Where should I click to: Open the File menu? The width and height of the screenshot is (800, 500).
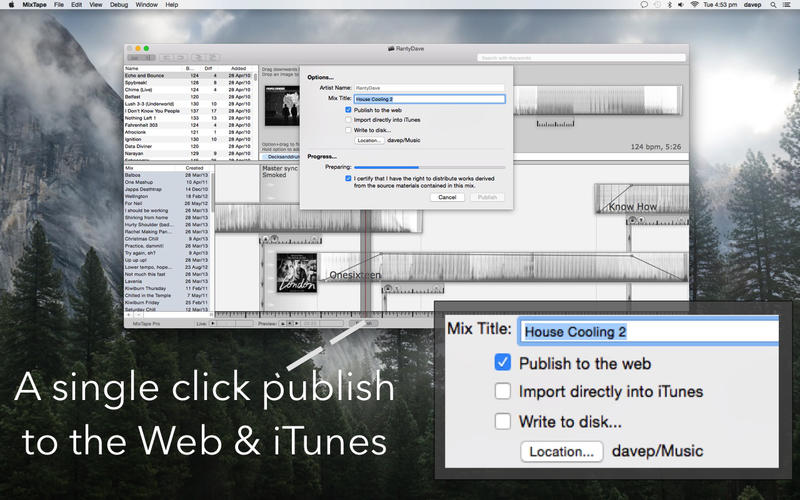click(x=59, y=5)
